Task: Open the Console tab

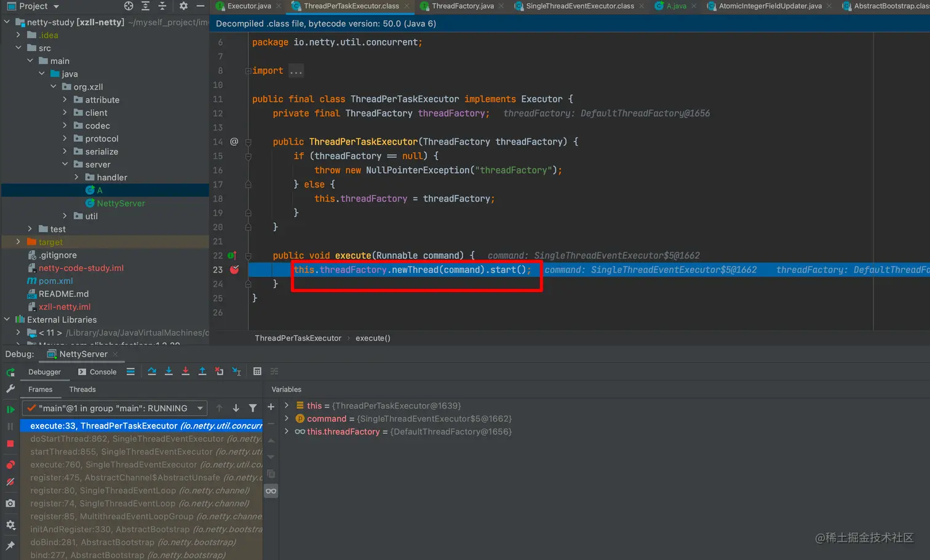Action: click(97, 372)
